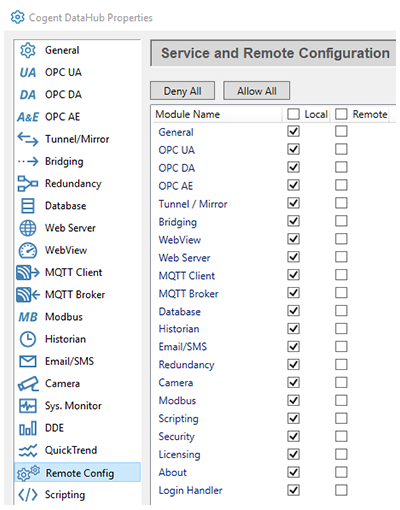Screen dimensions: 400x510
Task: Select the MQTT Broker icon
Action: [28, 295]
